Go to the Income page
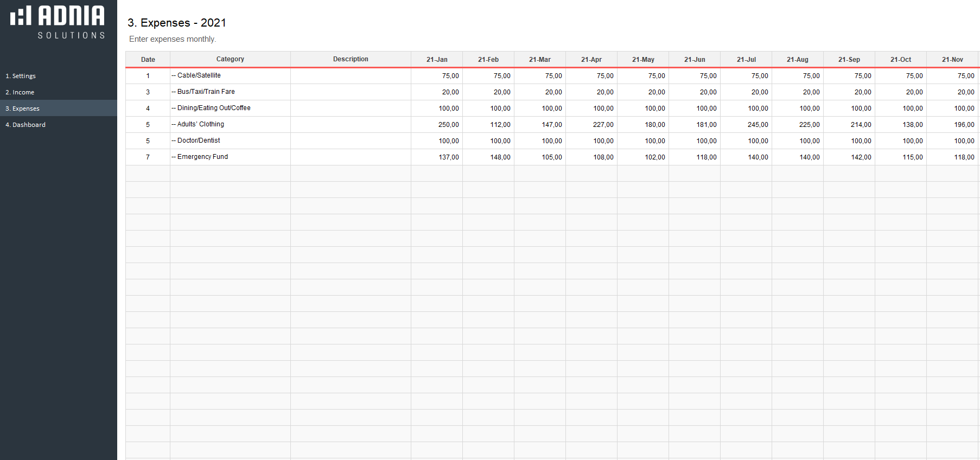The image size is (980, 460). coord(20,92)
